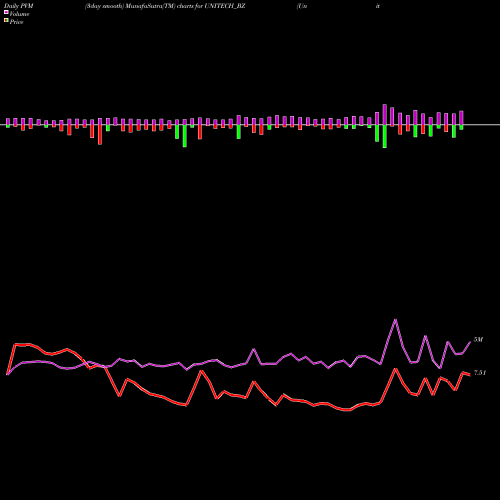
Task: Click the tallest purple volume bar
Action: (385, 115)
